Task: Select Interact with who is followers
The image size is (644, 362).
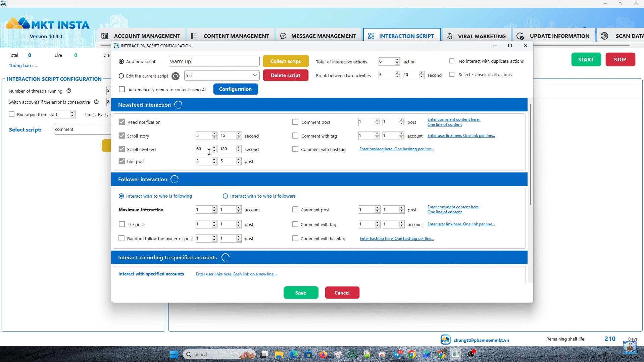Action: pyautogui.click(x=225, y=196)
